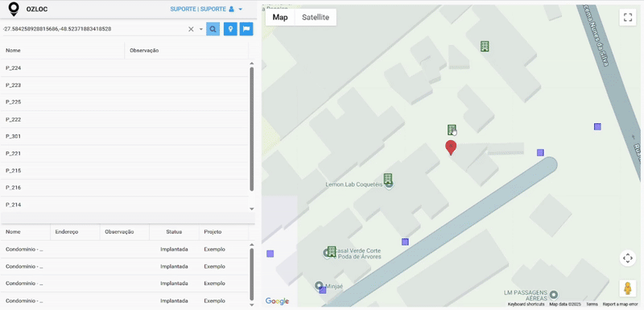This screenshot has width=644, height=310.
Task: Select the Map view tab
Action: coord(280,17)
